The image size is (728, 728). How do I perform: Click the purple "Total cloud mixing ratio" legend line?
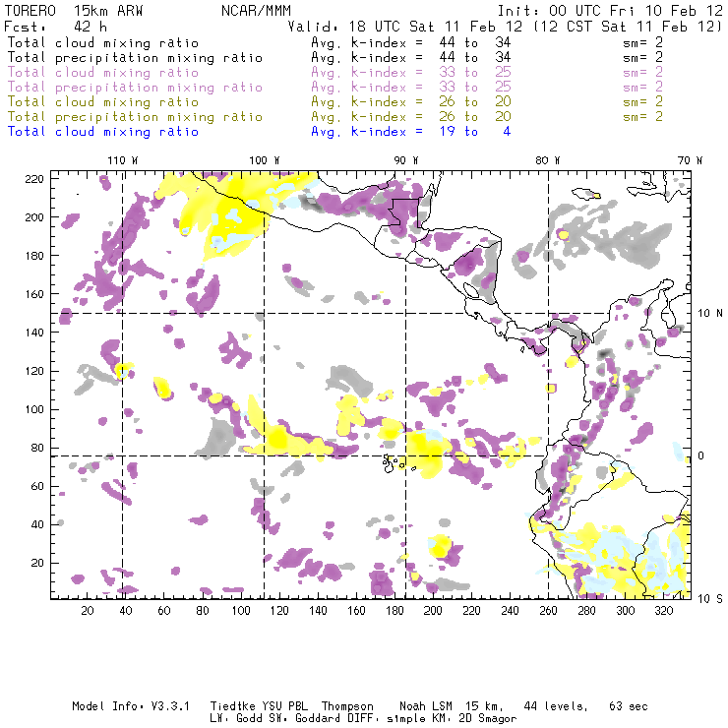tap(103, 73)
